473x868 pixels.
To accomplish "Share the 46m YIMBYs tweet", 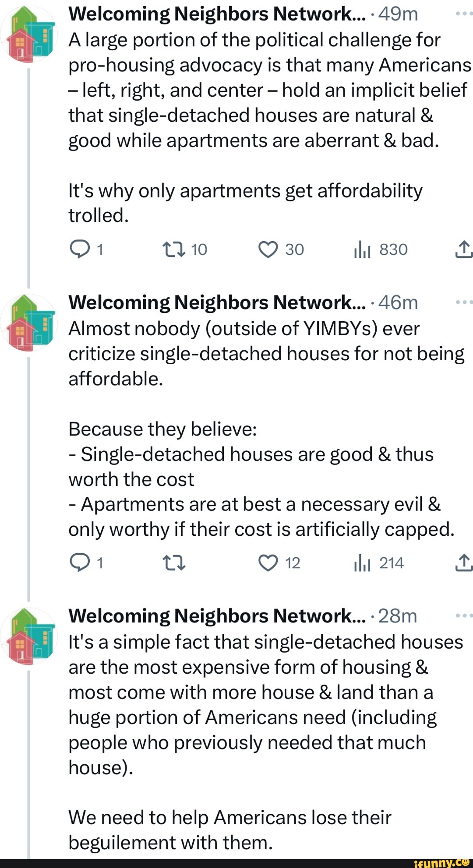I will (463, 562).
